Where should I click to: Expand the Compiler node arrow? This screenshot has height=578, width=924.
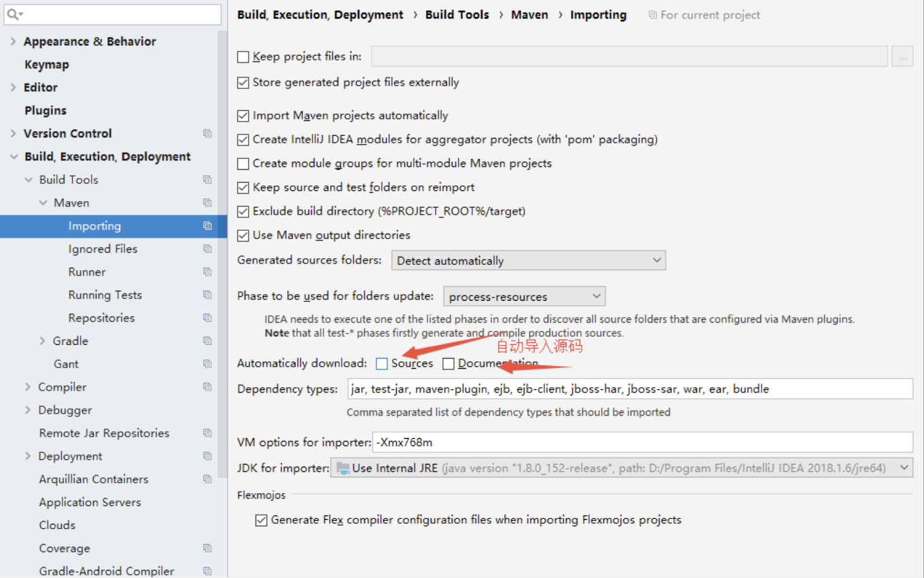28,387
